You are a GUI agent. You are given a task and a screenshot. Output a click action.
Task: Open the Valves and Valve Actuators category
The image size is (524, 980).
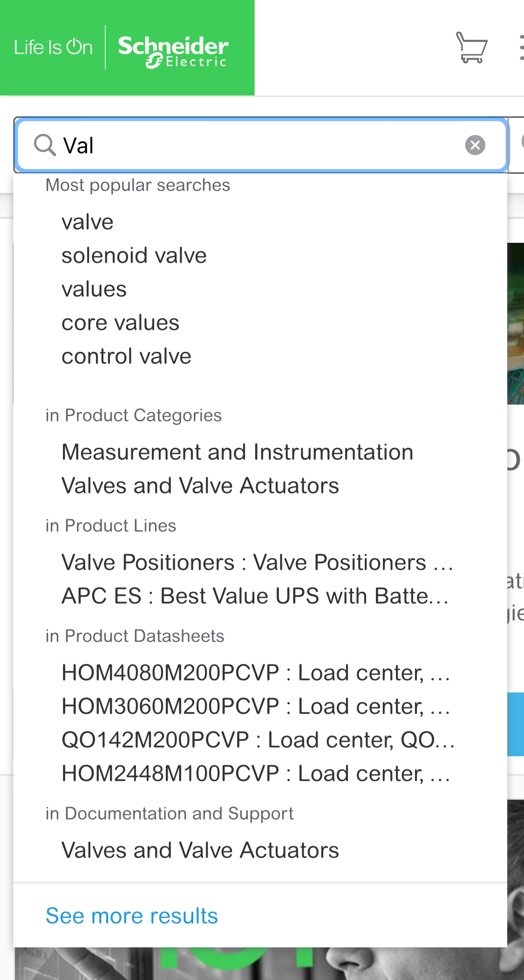200,485
